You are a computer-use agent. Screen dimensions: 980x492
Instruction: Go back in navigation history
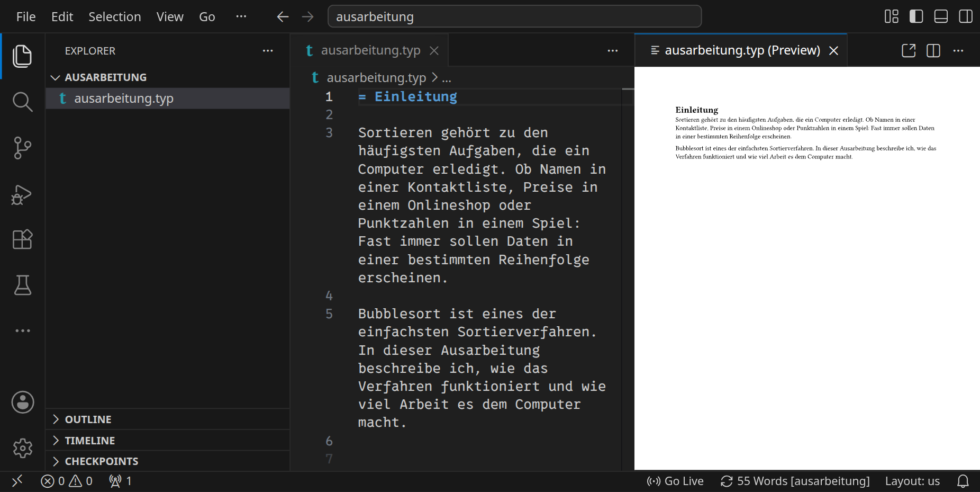(x=283, y=17)
